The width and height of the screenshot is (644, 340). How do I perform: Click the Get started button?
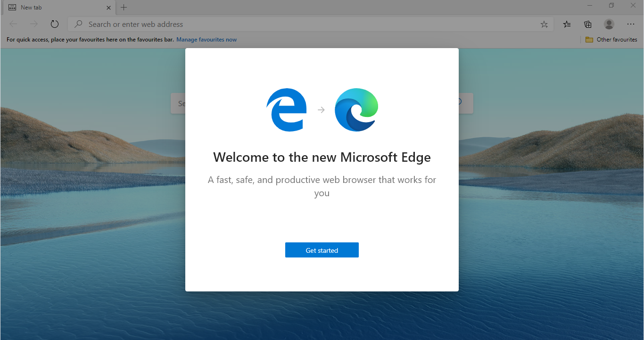pos(322,250)
